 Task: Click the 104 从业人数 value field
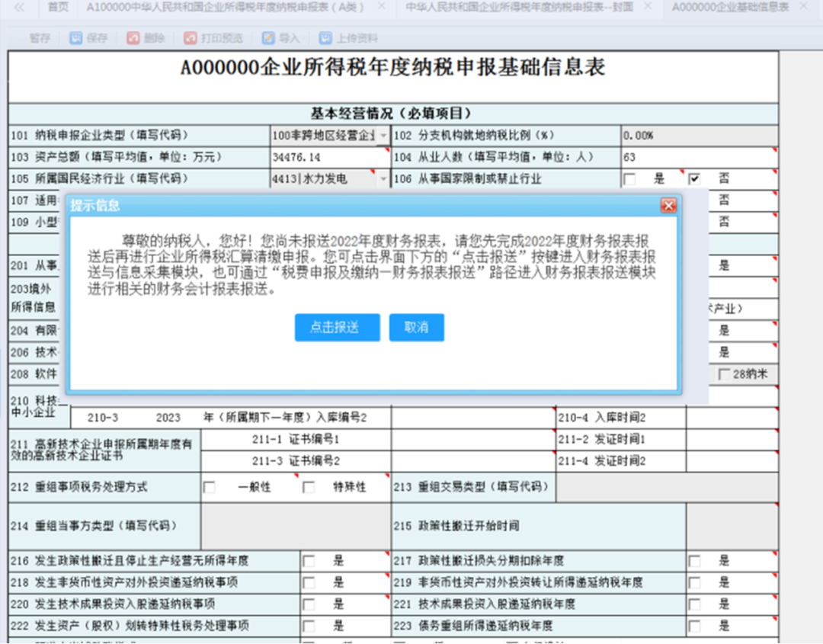coord(699,158)
